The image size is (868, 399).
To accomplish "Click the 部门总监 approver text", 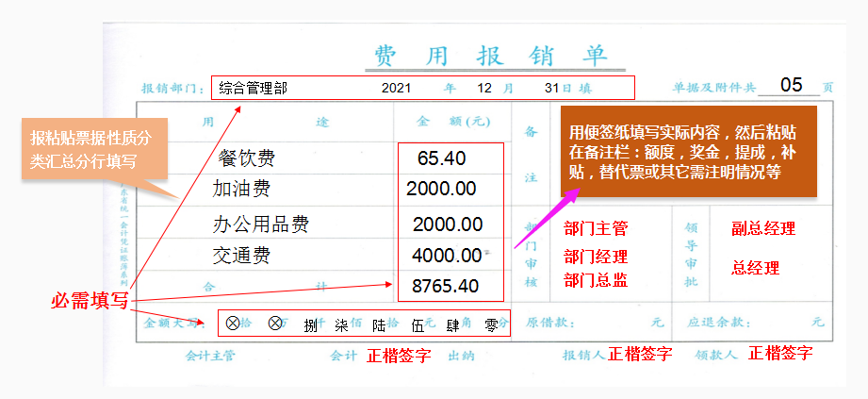I will coord(596,280).
